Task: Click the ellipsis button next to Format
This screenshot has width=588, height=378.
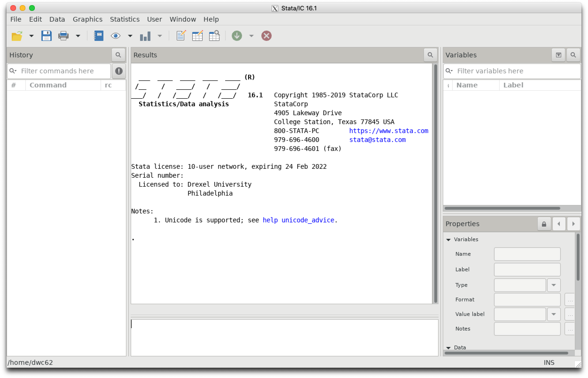Action: [570, 300]
